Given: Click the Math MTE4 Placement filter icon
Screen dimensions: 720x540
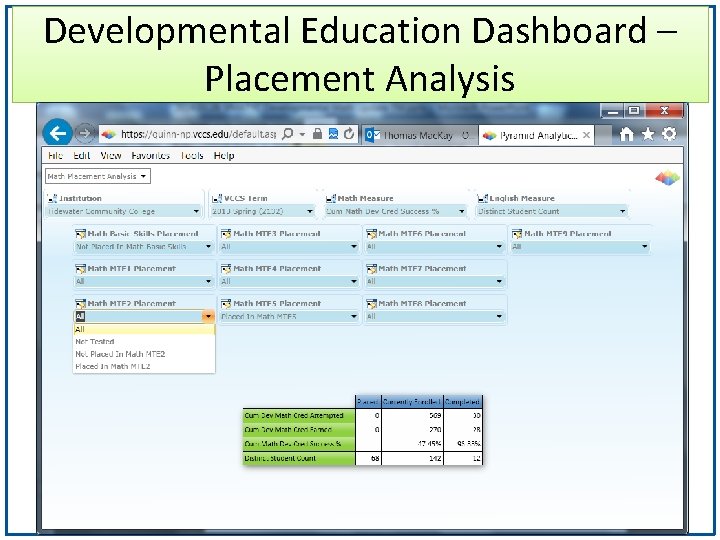Looking at the screenshot, I should point(226,269).
